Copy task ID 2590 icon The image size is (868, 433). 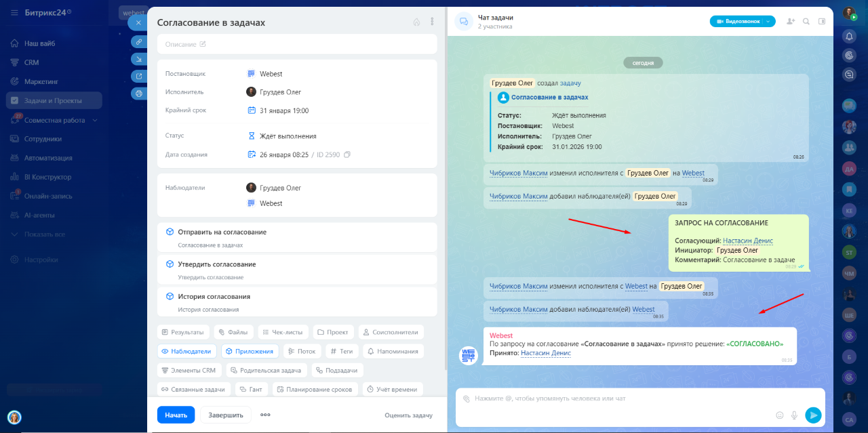pos(347,154)
